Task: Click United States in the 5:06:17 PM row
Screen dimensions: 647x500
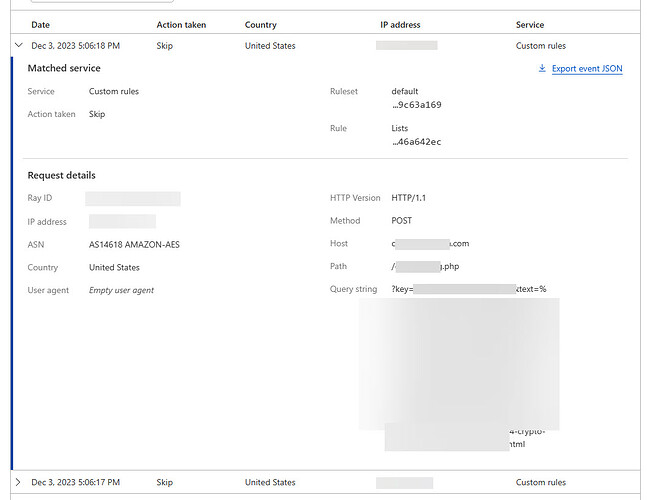Action: [270, 482]
